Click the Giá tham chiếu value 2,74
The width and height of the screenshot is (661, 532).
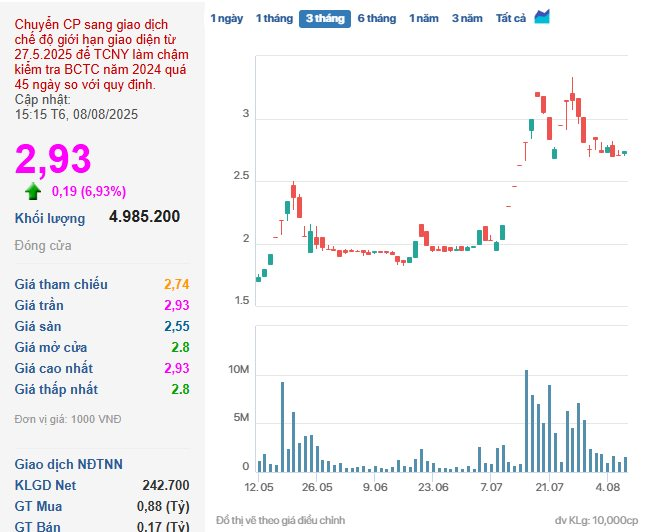175,284
